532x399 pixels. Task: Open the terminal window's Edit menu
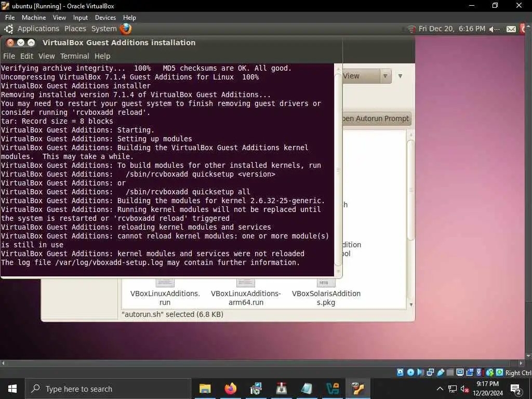click(26, 56)
